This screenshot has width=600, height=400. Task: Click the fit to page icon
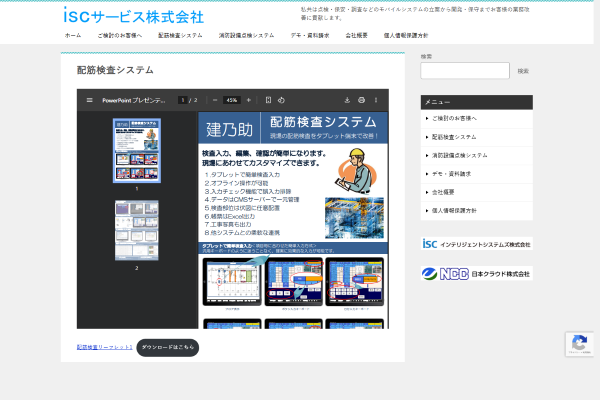[268, 100]
